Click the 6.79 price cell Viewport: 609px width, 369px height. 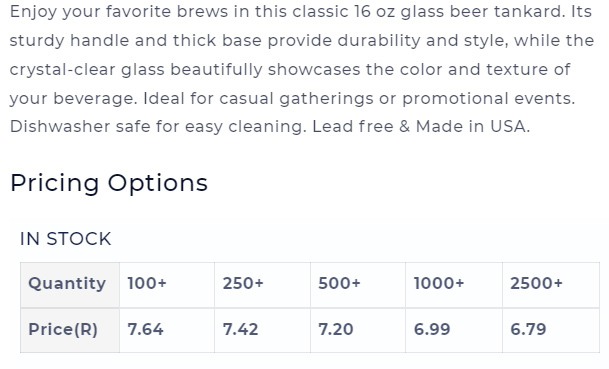[x=551, y=330]
